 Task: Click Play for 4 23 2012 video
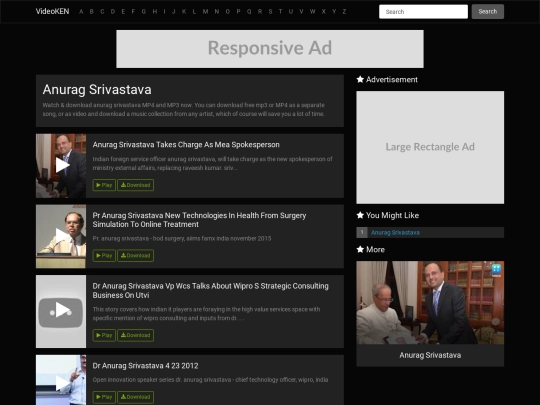(104, 397)
